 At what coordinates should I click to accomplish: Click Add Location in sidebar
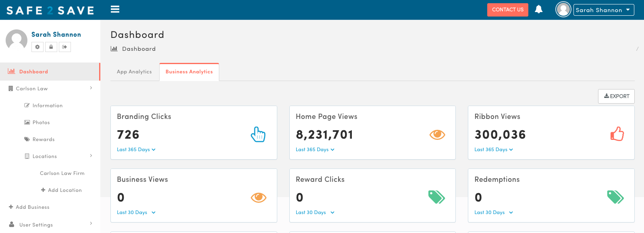coord(61,190)
